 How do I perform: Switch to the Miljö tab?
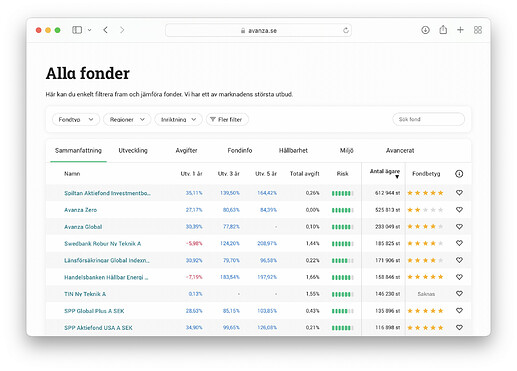click(x=346, y=151)
